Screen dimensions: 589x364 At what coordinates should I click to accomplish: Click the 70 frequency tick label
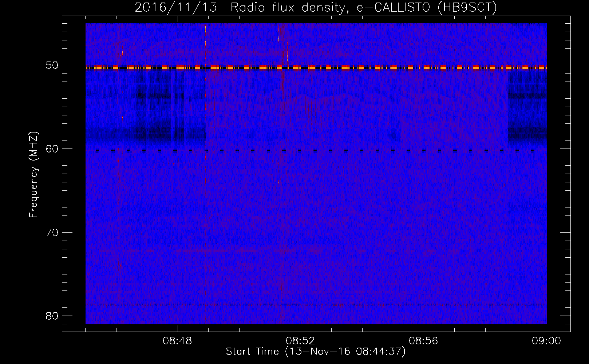coord(52,232)
